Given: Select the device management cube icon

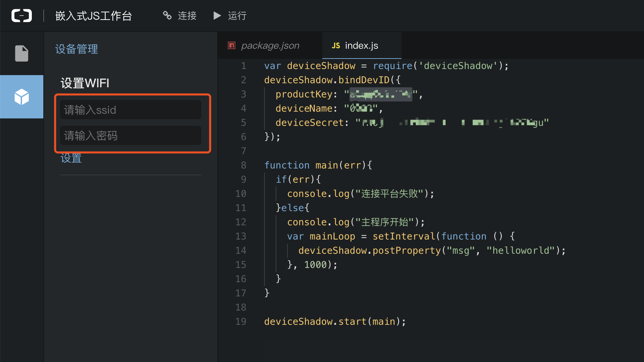Looking at the screenshot, I should click(22, 97).
